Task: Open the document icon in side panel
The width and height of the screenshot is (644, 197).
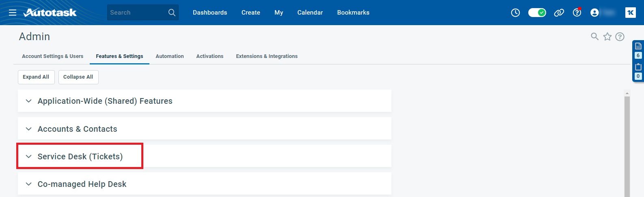Action: (638, 46)
